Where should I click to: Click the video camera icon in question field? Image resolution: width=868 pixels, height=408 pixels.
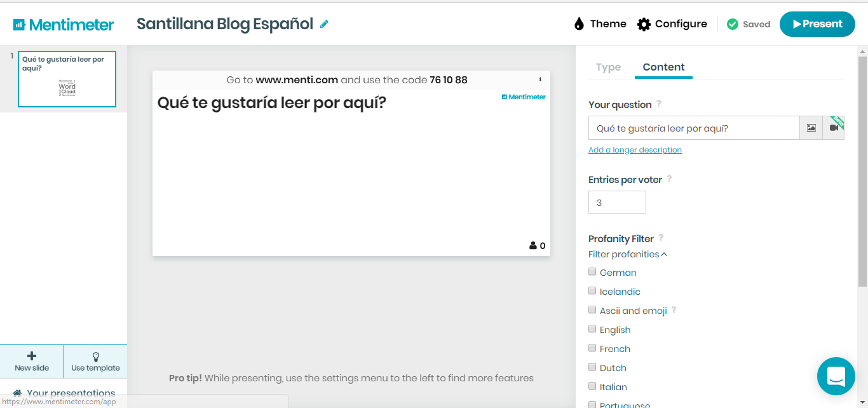834,128
